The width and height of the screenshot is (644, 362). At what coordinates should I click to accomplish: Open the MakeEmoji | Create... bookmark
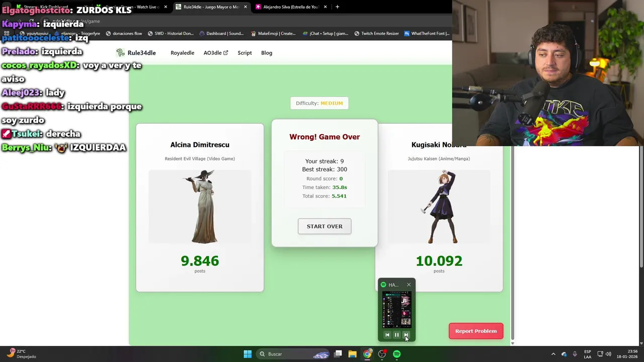273,34
